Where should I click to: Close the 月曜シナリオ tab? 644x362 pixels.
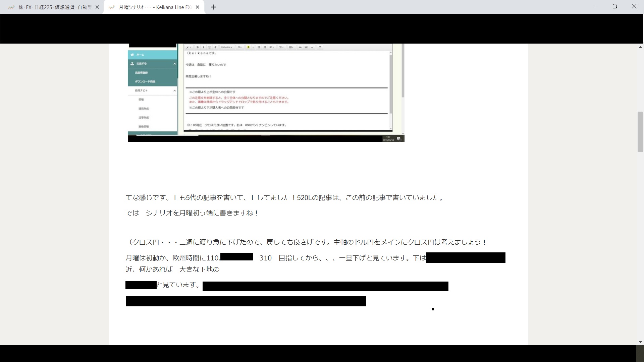tap(198, 7)
